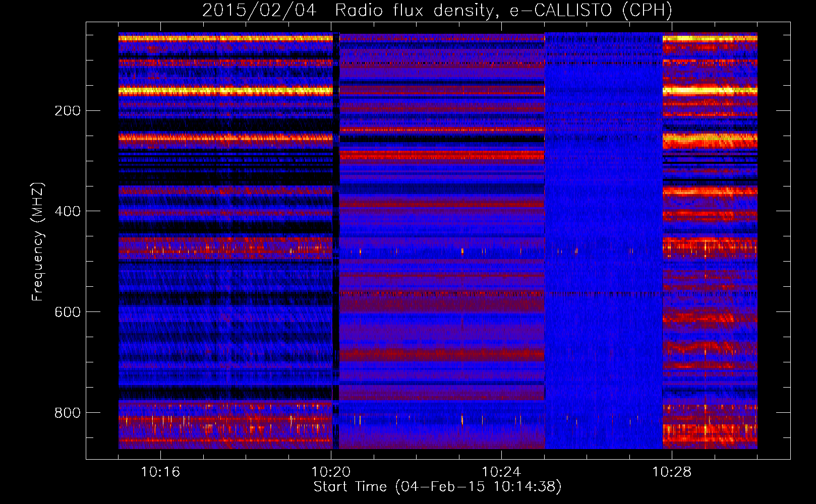Click the plot title 'Radio flux density, e-CALLISTO (CPH)'
Viewport: 816px width, 504px height.
tap(503, 10)
